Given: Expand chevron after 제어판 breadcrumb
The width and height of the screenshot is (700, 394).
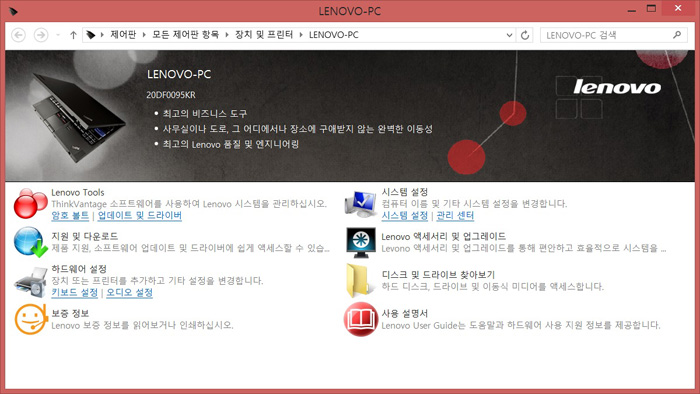Looking at the screenshot, I should click(144, 35).
